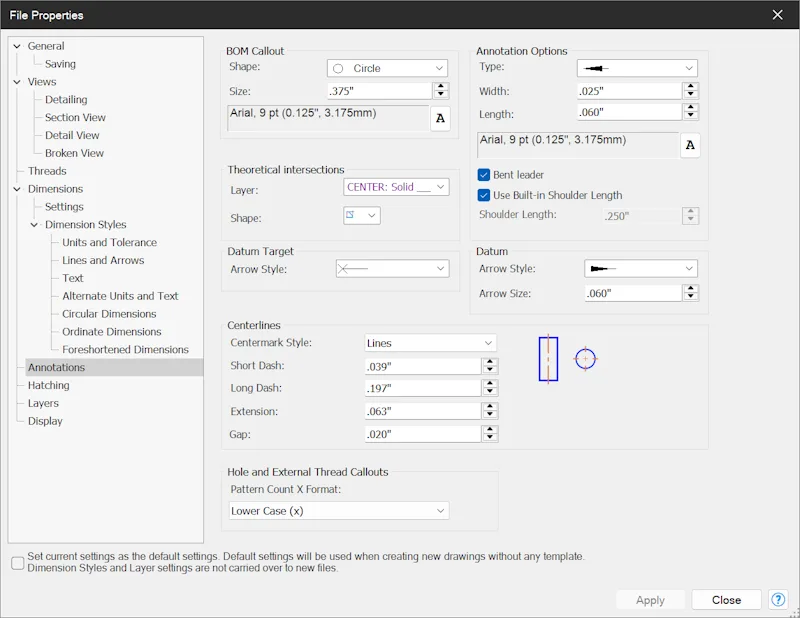Viewport: 800px width, 618px height.
Task: Open Datum Target Arrow Style dropdown
Action: (392, 269)
